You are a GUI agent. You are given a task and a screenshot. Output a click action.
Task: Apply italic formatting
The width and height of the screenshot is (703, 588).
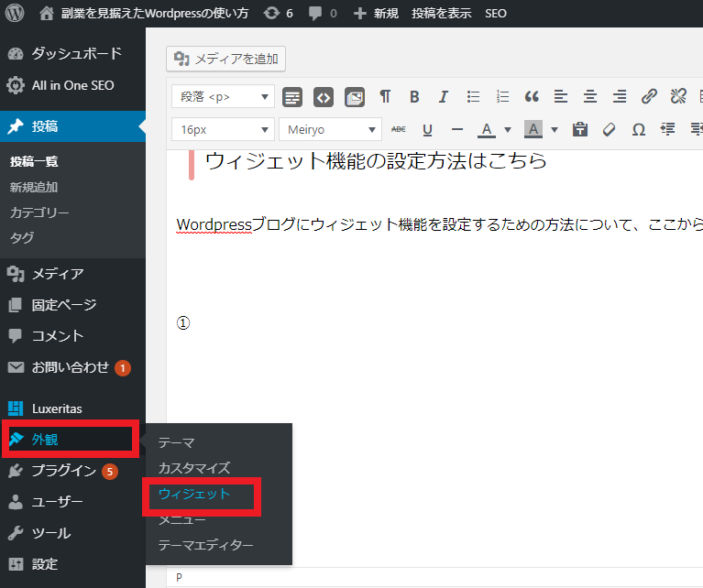tap(444, 96)
